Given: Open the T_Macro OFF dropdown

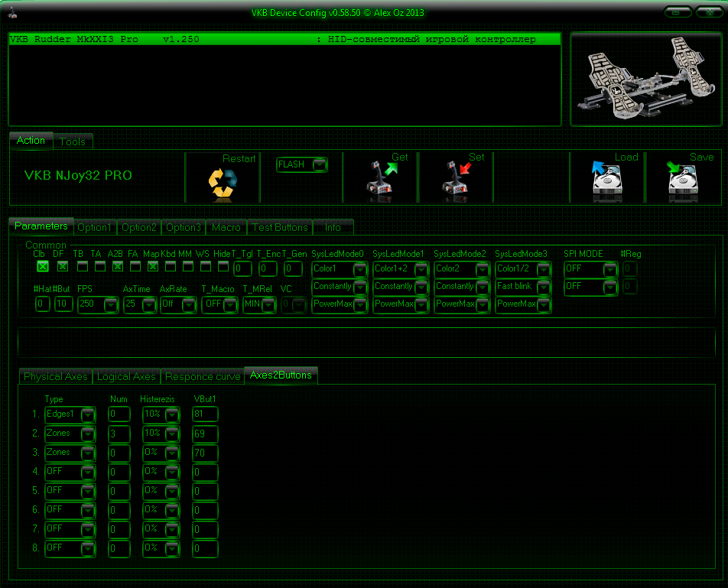Looking at the screenshot, I should click(x=219, y=304).
